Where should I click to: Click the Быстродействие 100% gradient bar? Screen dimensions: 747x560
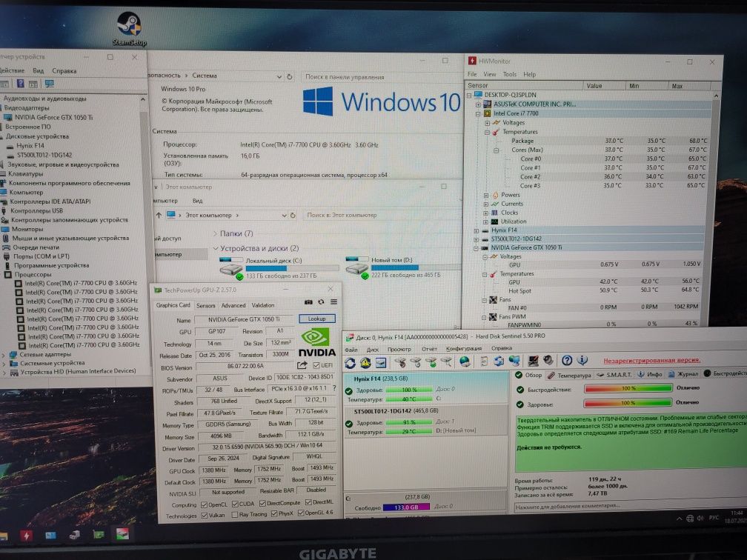[x=628, y=389]
